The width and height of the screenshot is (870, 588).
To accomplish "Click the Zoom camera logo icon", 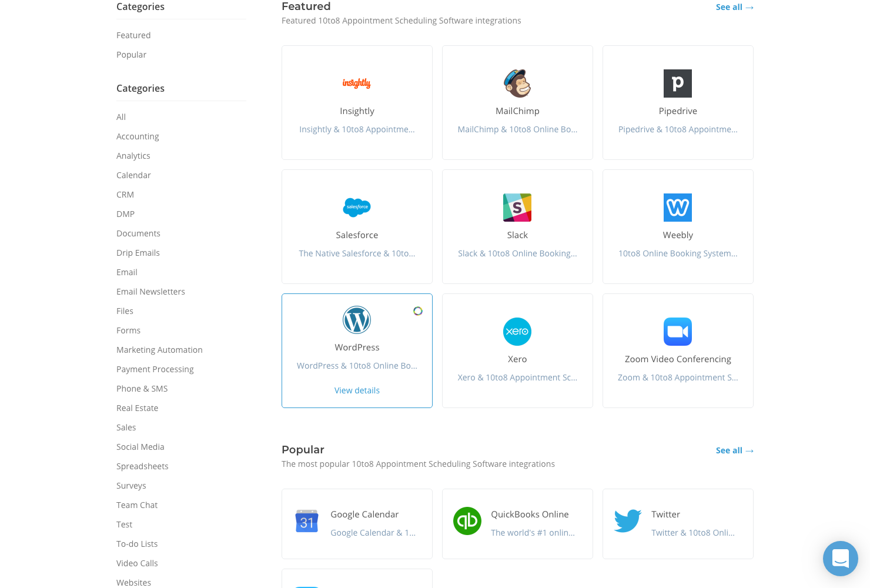I will [x=678, y=332].
